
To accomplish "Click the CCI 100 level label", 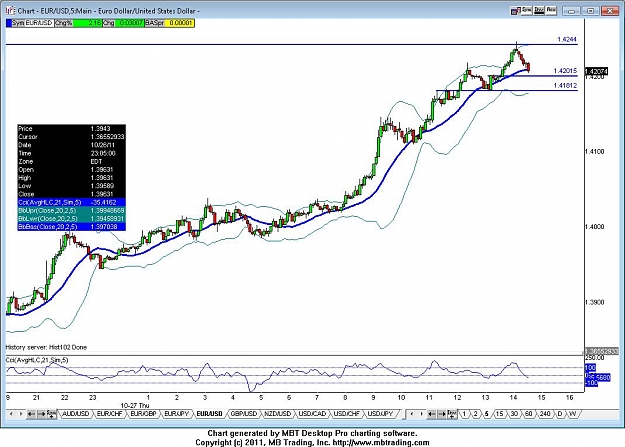I will tap(590, 368).
